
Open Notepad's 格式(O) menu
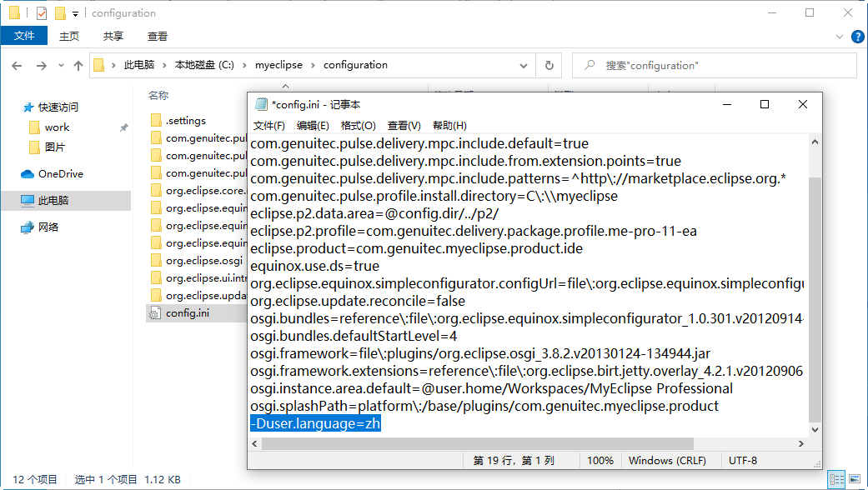pyautogui.click(x=358, y=126)
